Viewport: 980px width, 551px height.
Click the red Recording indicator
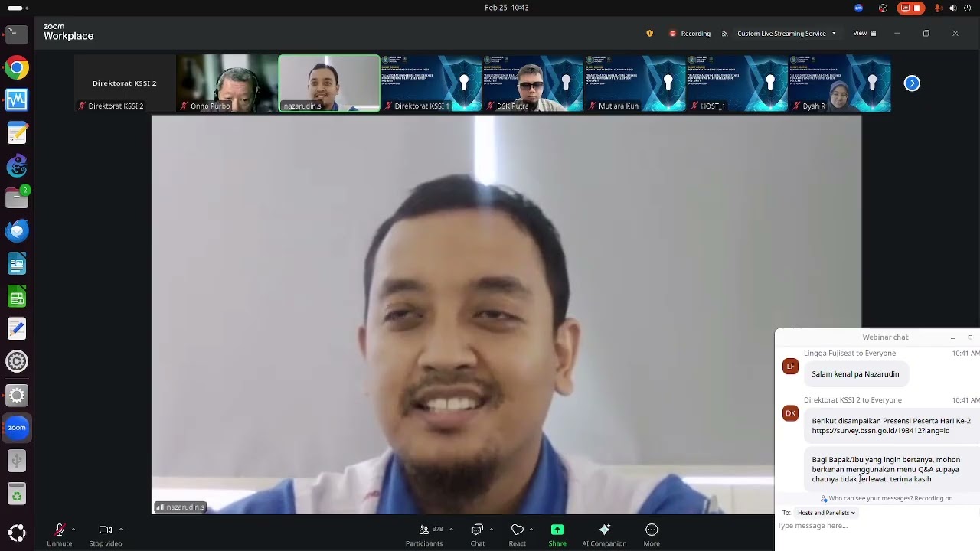click(690, 34)
